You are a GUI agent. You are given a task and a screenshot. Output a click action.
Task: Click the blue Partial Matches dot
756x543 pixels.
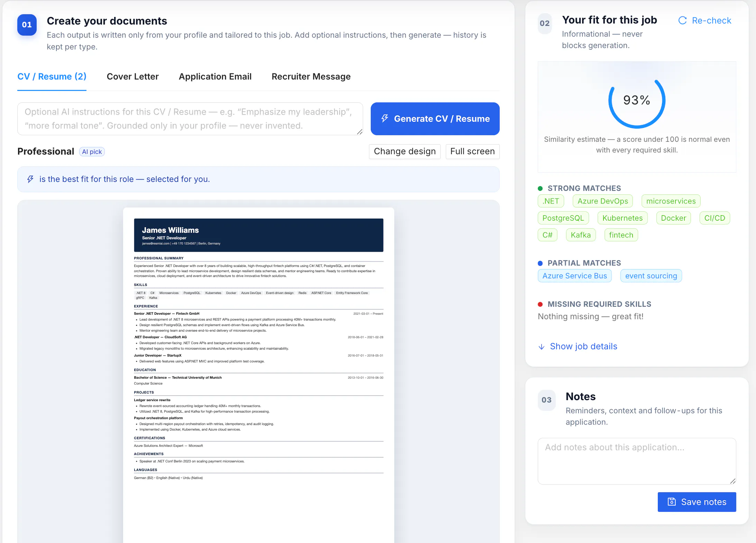[x=540, y=263]
